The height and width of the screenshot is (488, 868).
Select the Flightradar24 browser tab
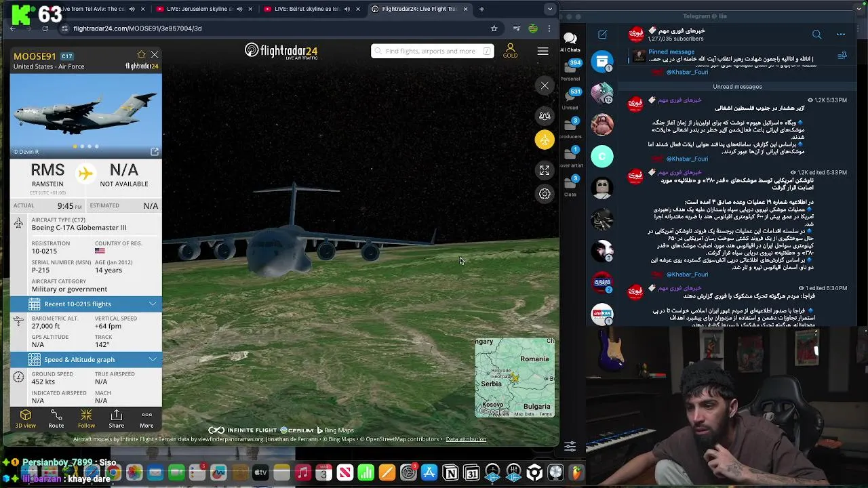point(419,9)
